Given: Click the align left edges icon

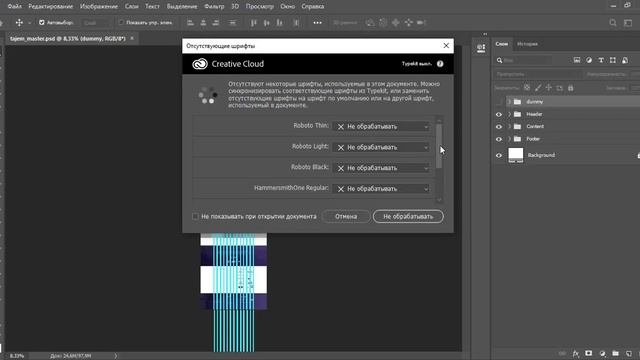Looking at the screenshot, I should coord(190,23).
